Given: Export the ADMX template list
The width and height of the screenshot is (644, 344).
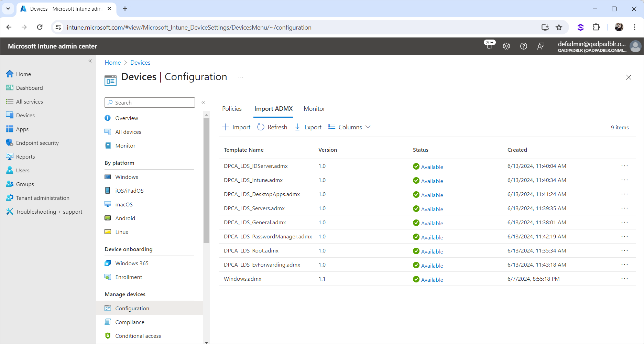Looking at the screenshot, I should pyautogui.click(x=308, y=127).
